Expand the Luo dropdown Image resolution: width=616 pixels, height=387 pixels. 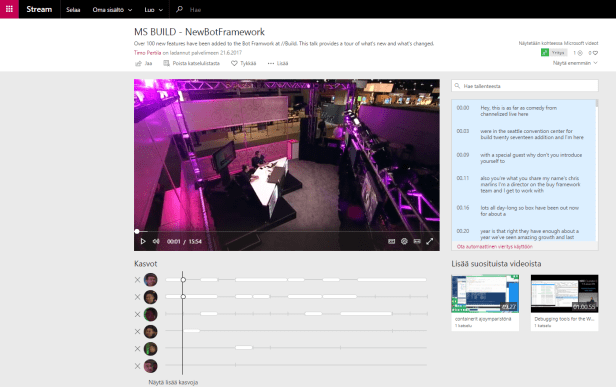[153, 9]
